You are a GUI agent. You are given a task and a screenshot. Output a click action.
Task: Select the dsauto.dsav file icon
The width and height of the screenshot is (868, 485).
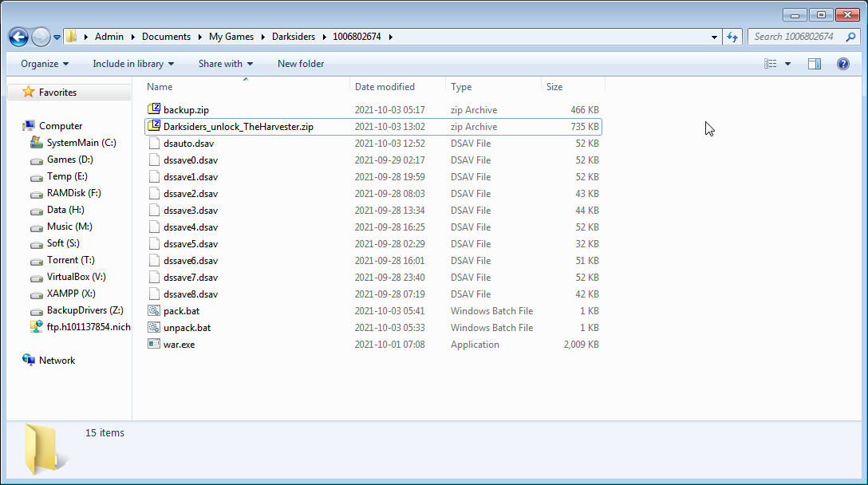tap(154, 144)
